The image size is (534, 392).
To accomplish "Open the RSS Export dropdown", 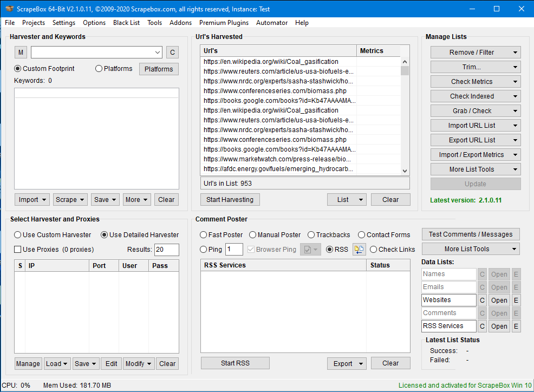I will [x=347, y=363].
